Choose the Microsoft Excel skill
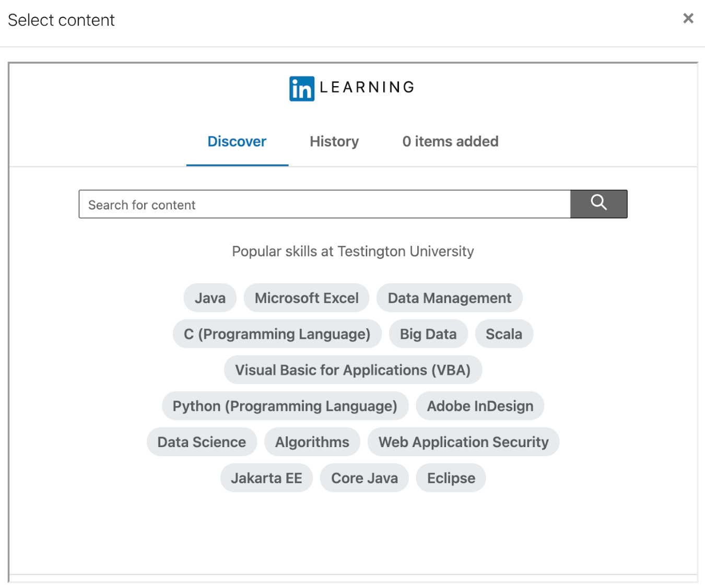705x588 pixels. tap(306, 298)
